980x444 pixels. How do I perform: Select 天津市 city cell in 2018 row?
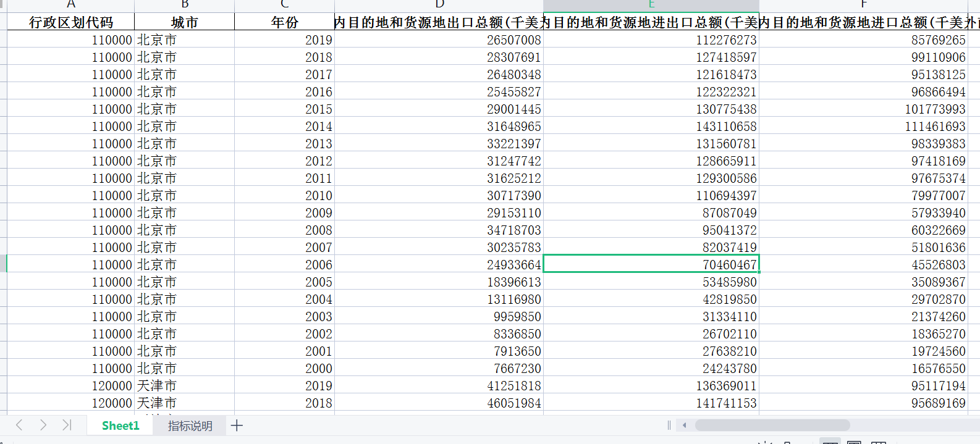click(185, 403)
